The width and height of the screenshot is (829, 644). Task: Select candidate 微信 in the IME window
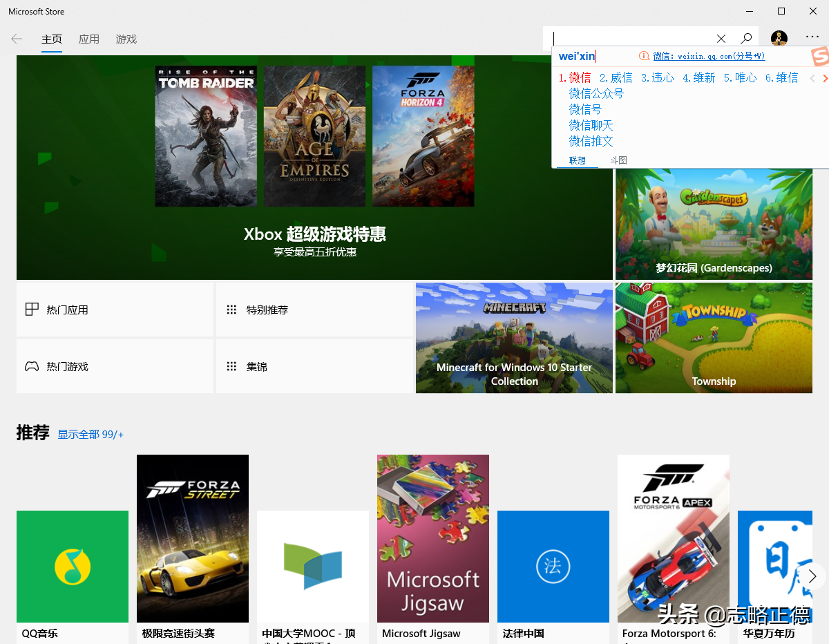[579, 77]
